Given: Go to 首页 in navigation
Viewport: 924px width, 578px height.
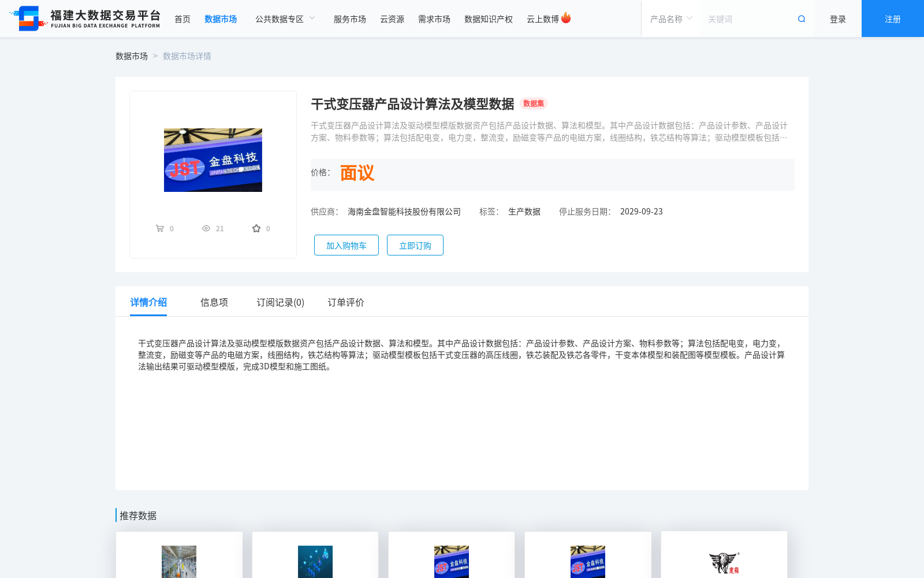Looking at the screenshot, I should [x=182, y=19].
